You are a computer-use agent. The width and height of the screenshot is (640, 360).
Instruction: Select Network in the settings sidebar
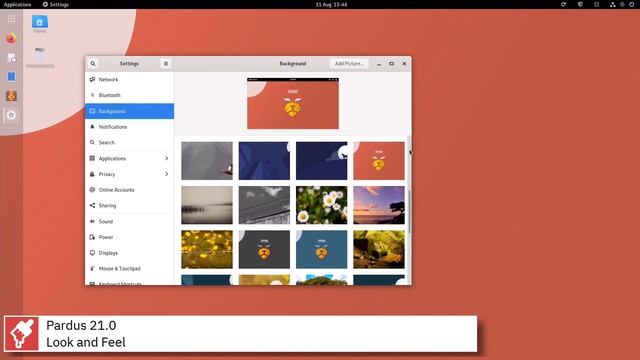pyautogui.click(x=129, y=80)
